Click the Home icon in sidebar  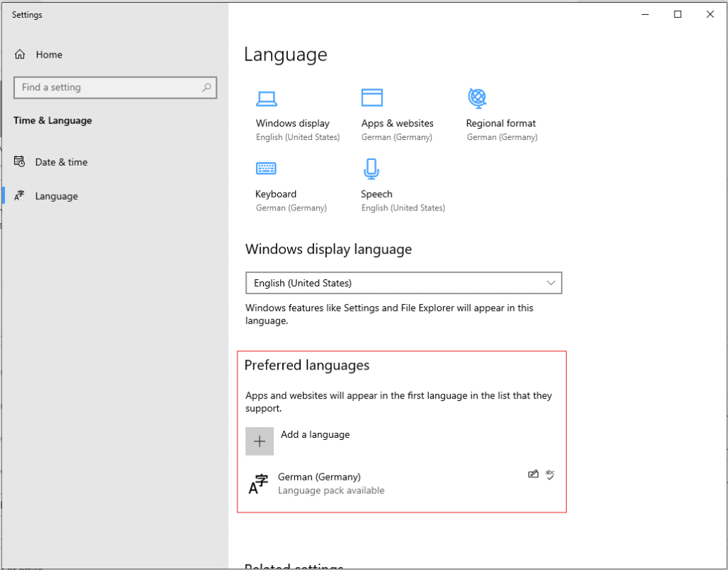(x=20, y=55)
